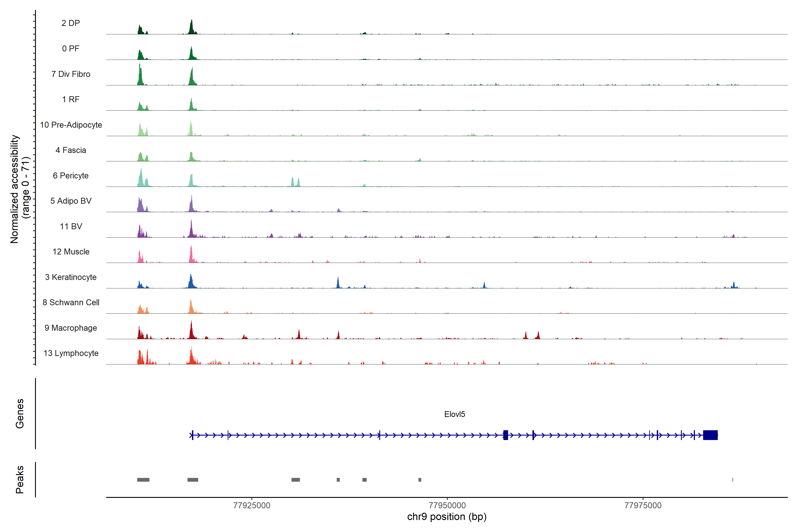
Task: Click the Peaks panel label
Action: tap(20, 479)
